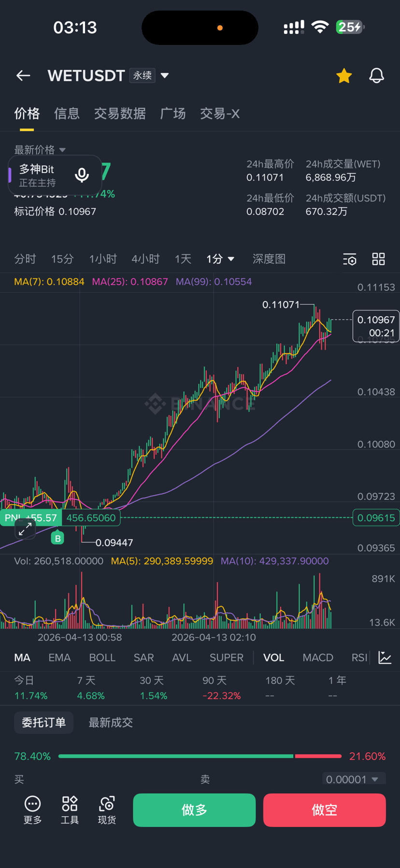Tap the green 做多 button
This screenshot has height=868, width=400.
point(194,810)
